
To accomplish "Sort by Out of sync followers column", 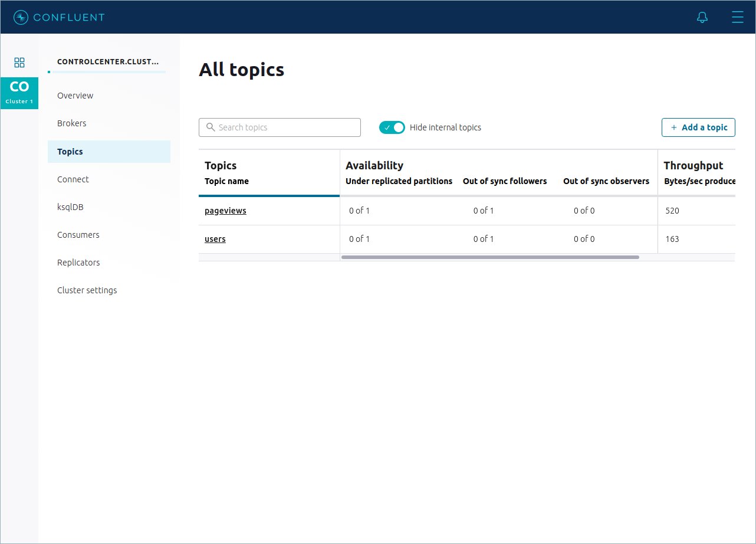I will tap(505, 181).
